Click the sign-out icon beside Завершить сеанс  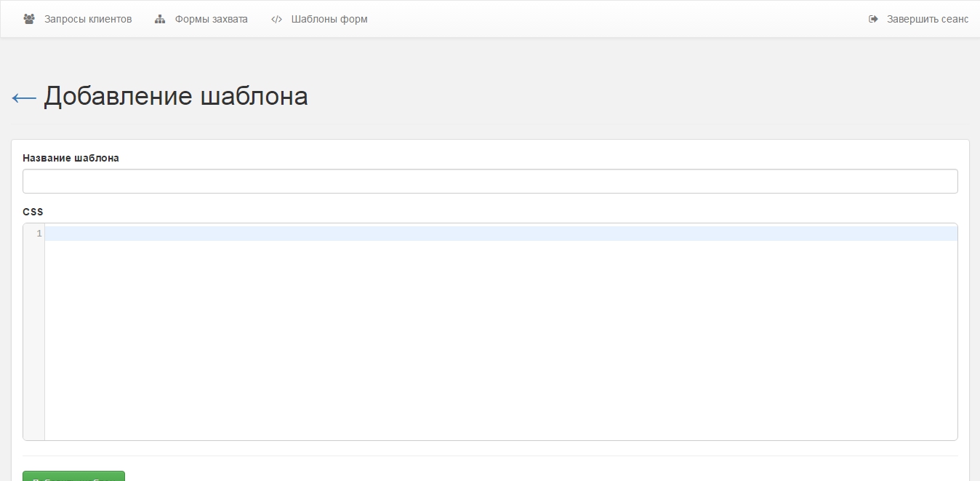pyautogui.click(x=873, y=19)
